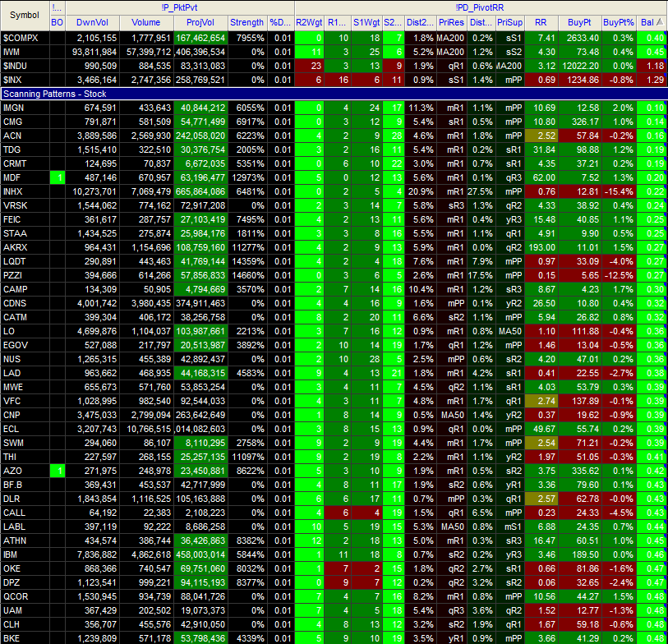This screenshot has height=644, width=668.
Task: Click the BuyPt value 189.50 for IBM
Action: (580, 555)
